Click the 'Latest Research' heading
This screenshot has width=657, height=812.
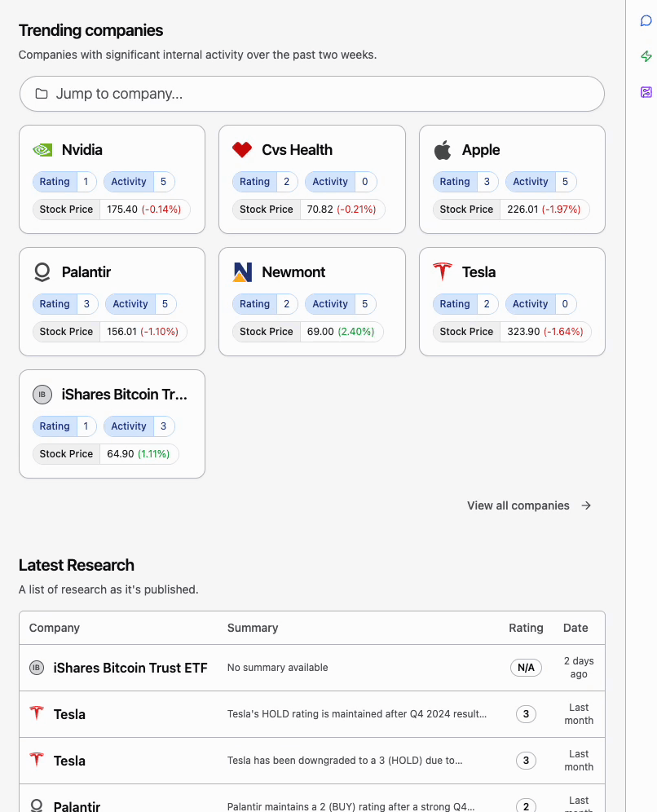(76, 565)
